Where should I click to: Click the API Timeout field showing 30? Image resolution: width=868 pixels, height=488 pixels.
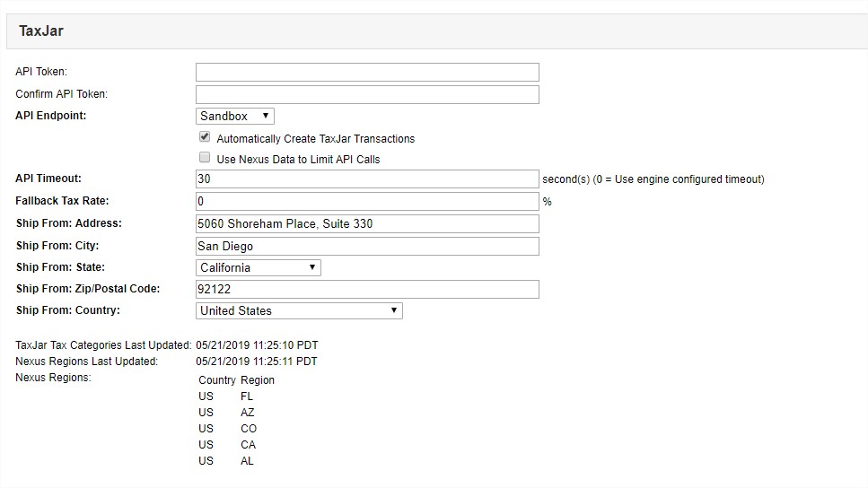[367, 179]
